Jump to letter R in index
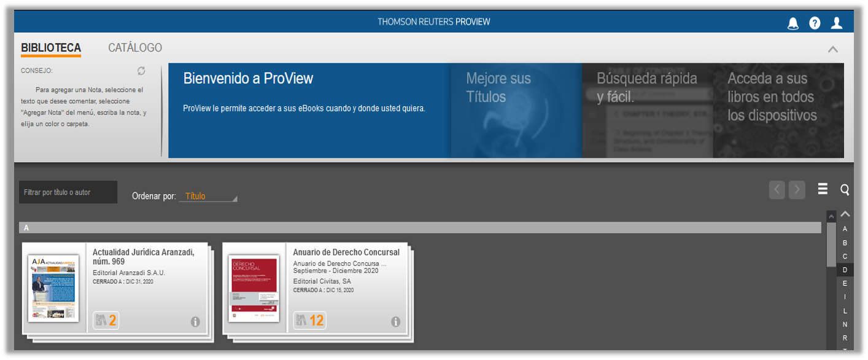Viewport: 868px width, 360px height. (845, 338)
